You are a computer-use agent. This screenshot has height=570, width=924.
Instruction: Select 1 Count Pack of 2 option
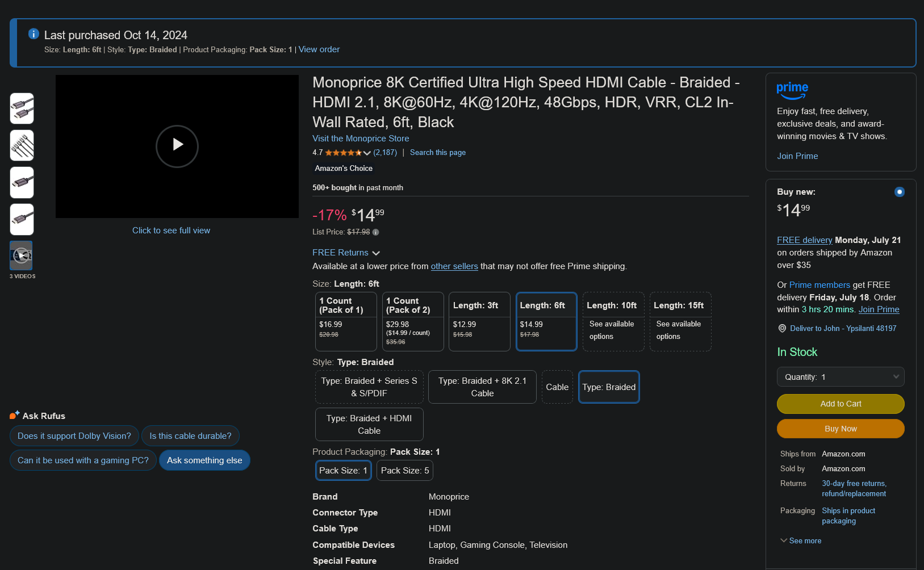(413, 321)
